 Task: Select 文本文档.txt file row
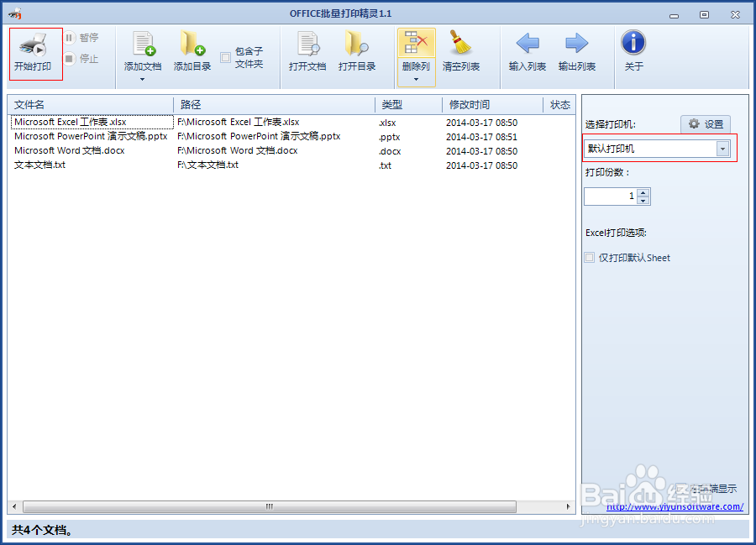click(291, 165)
